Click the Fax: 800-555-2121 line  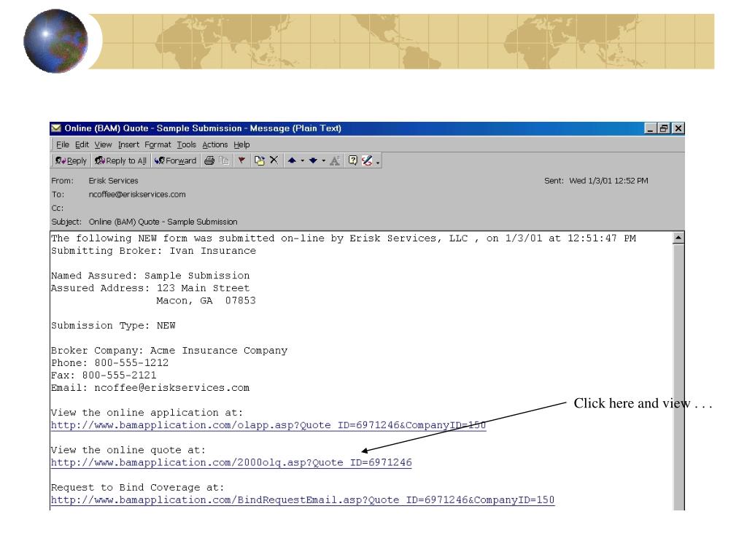(104, 376)
